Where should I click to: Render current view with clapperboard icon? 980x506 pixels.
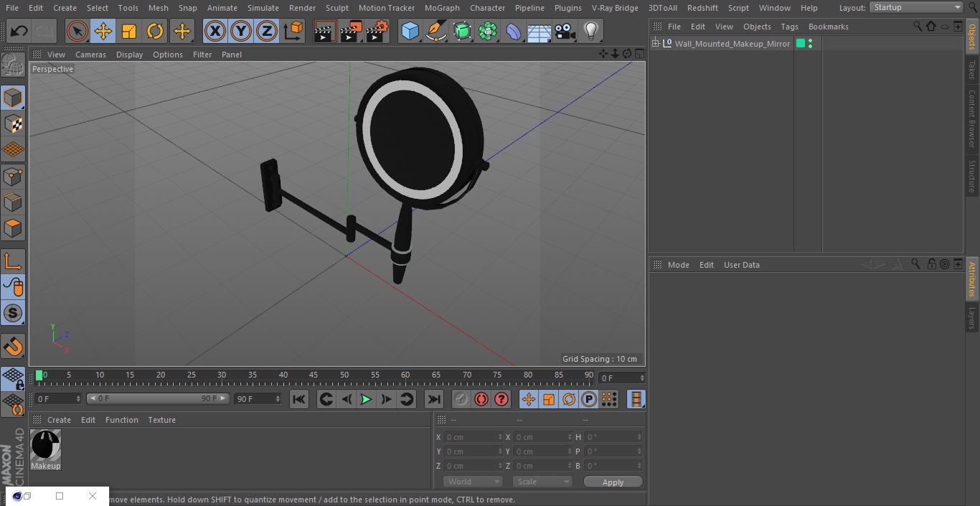(x=325, y=31)
